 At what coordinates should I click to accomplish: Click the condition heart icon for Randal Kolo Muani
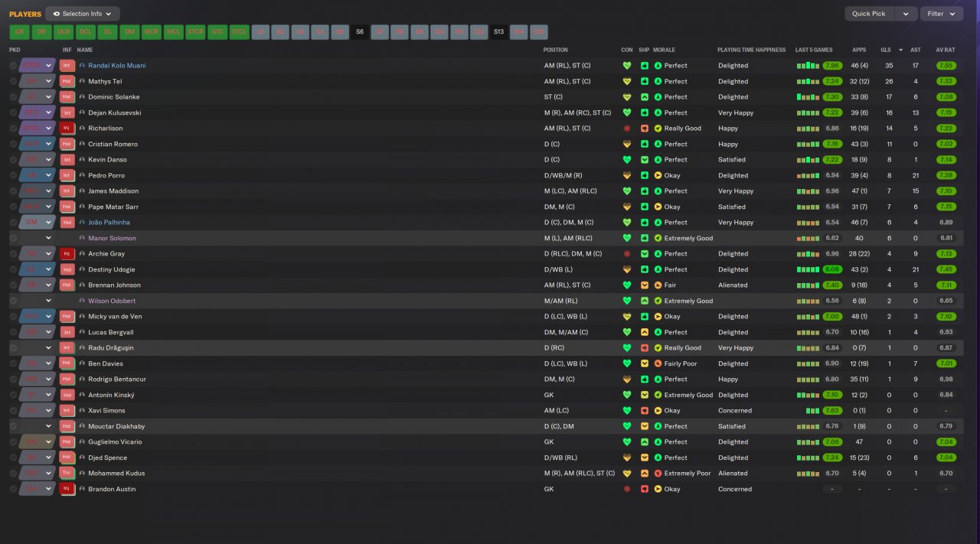click(x=627, y=66)
